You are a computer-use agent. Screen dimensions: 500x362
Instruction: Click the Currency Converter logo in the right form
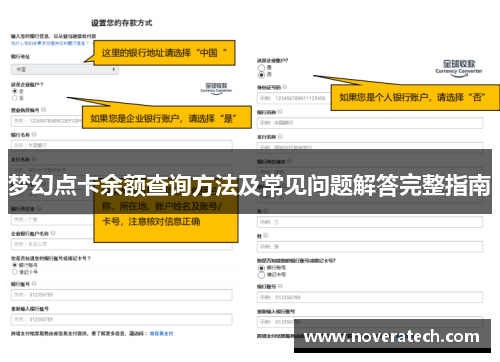[459, 68]
